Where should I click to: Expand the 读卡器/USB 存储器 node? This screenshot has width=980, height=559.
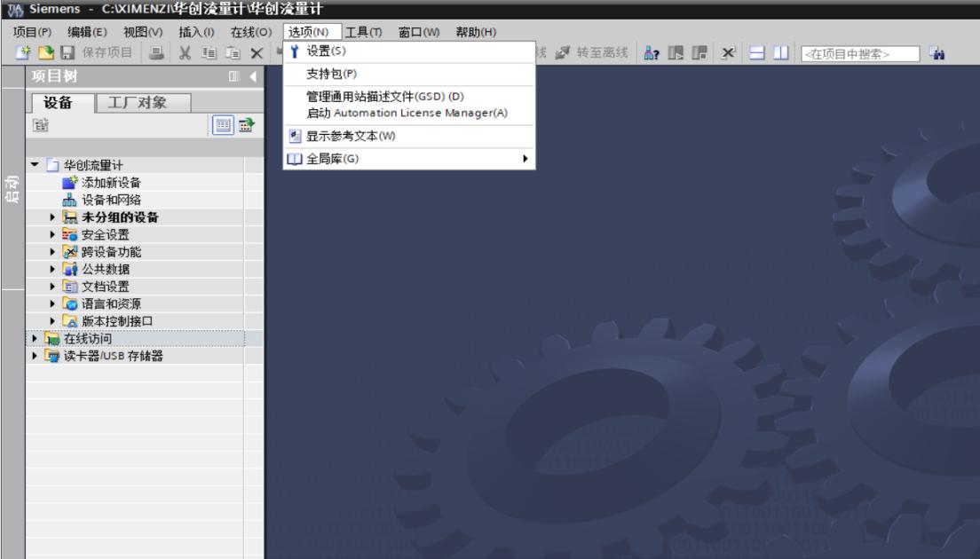(35, 356)
